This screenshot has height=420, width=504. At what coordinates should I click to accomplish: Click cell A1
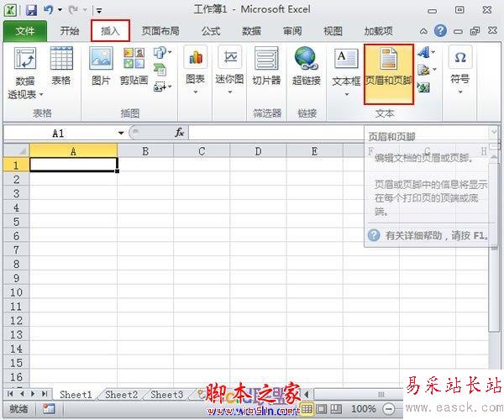click(74, 165)
